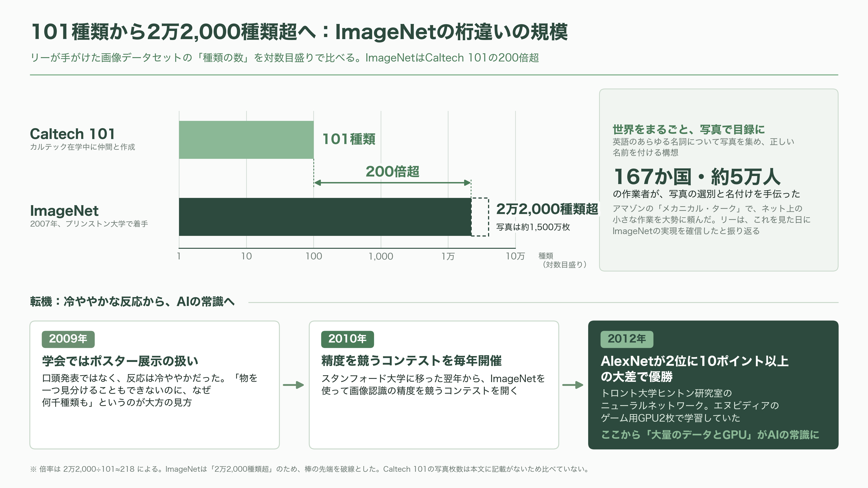Viewport: 868px width, 488px height.
Task: Click the 200倍超 annotation
Action: (x=392, y=171)
